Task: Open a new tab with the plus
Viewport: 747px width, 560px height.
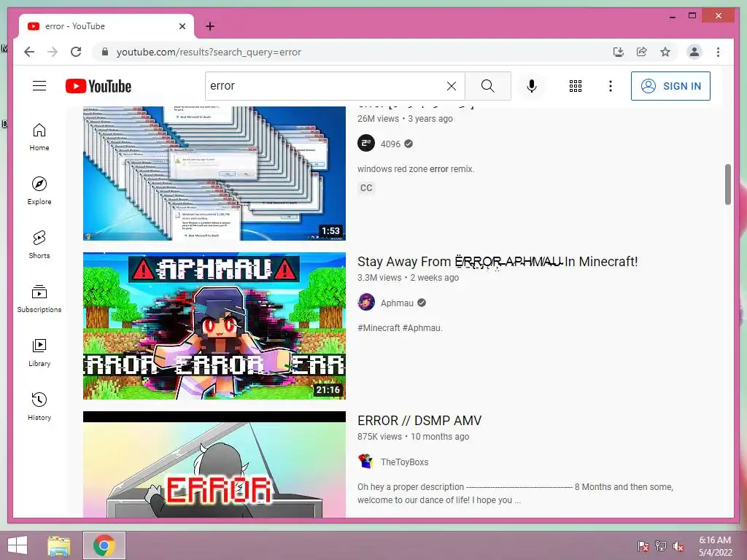Action: 209,26
